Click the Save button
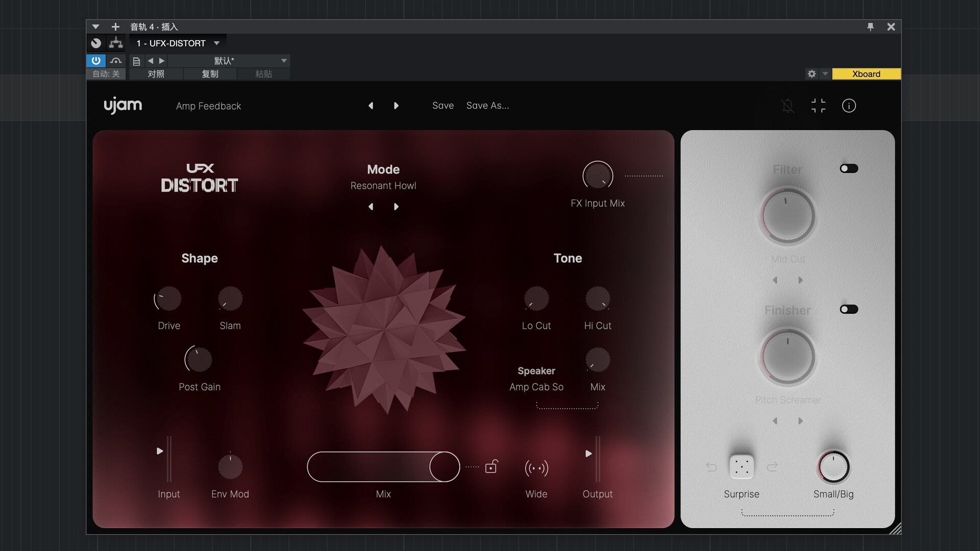 442,106
